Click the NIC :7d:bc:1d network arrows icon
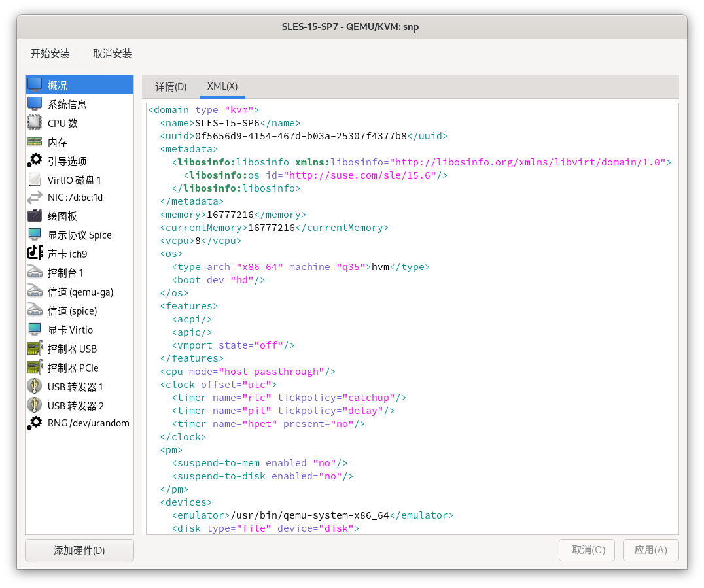This screenshot has width=704, height=588. (35, 198)
